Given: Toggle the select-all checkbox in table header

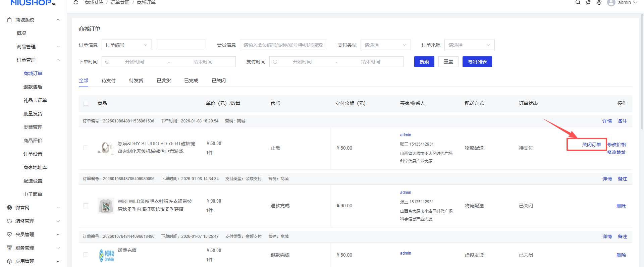Looking at the screenshot, I should tap(86, 103).
